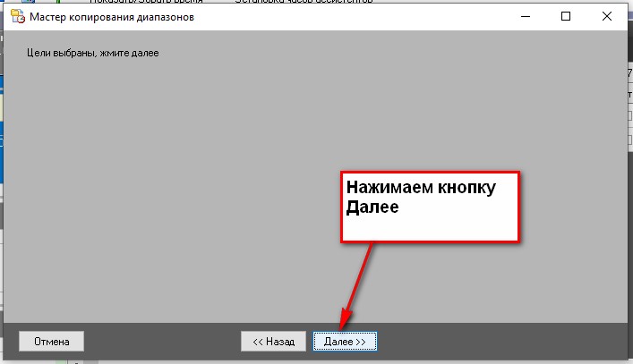This screenshot has height=364, width=633.
Task: Click the dark footer between Отмена and Назад
Action: 161,341
